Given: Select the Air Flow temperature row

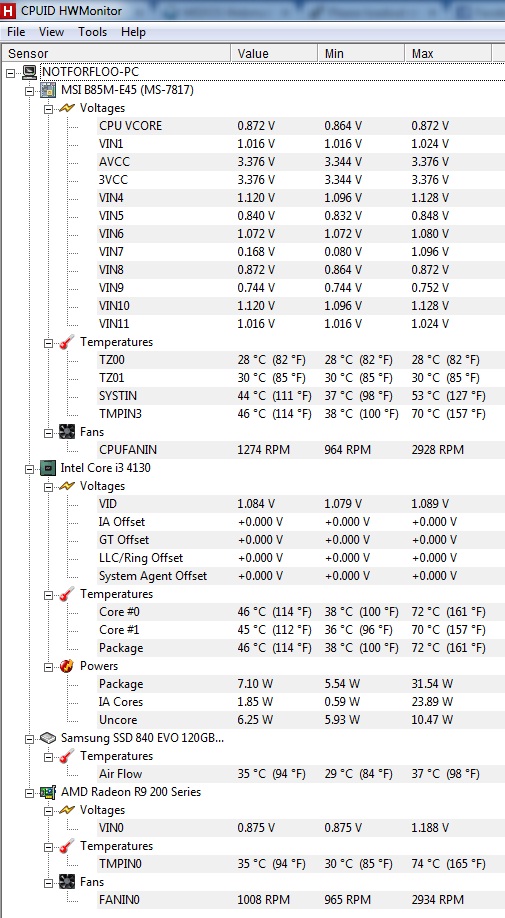Looking at the screenshot, I should coord(301,774).
